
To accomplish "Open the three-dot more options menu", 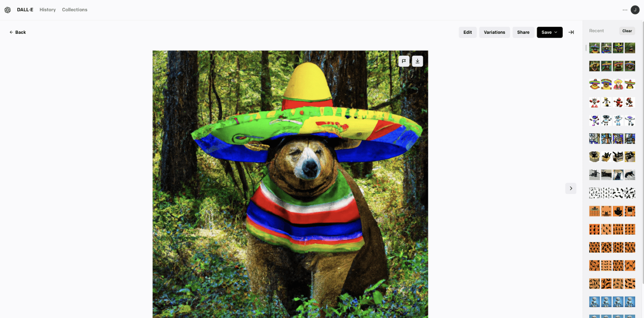I will 625,10.
